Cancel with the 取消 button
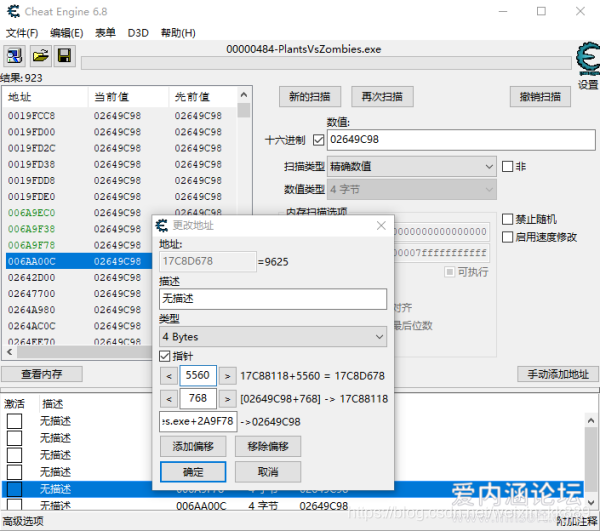This screenshot has height=531, width=600. coord(268,472)
